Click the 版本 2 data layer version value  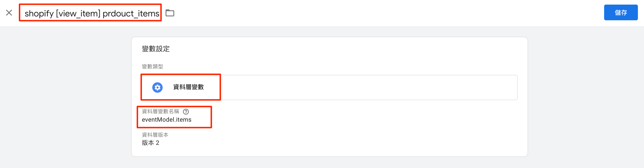point(150,143)
